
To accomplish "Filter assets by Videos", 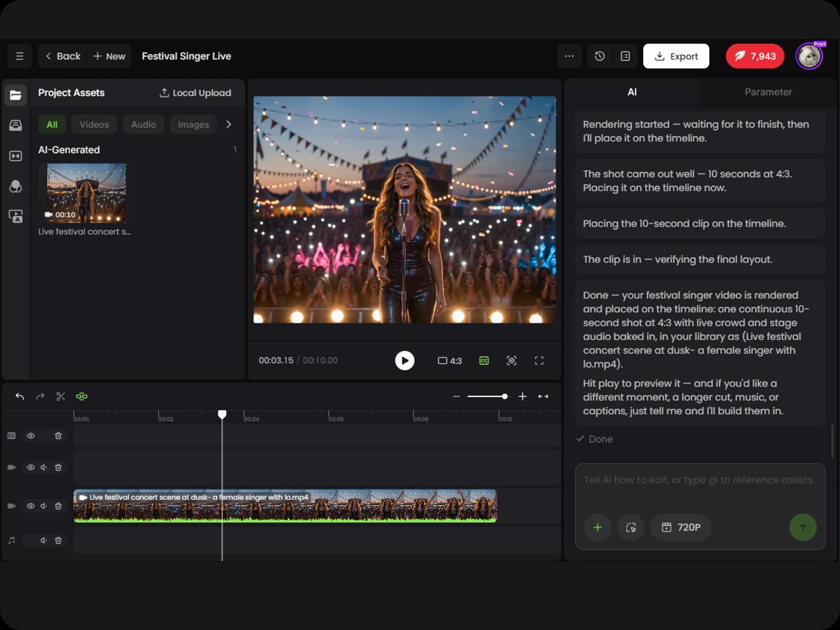I will [x=94, y=124].
